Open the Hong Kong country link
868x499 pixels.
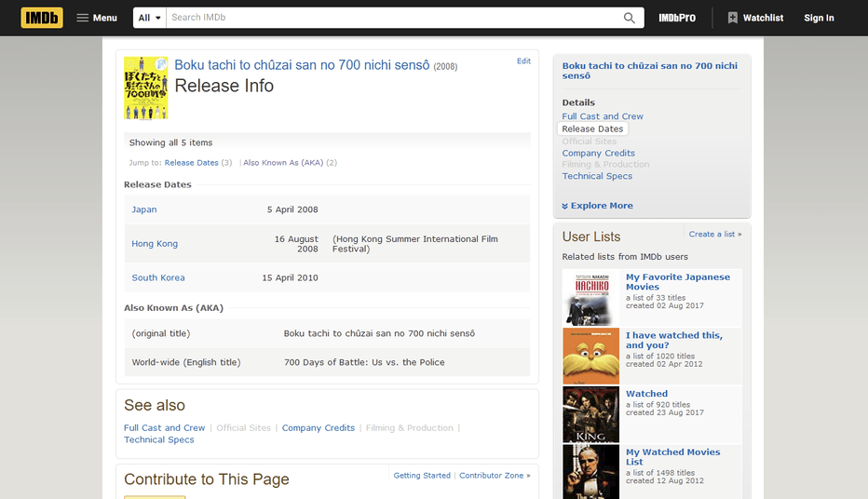[x=155, y=244]
